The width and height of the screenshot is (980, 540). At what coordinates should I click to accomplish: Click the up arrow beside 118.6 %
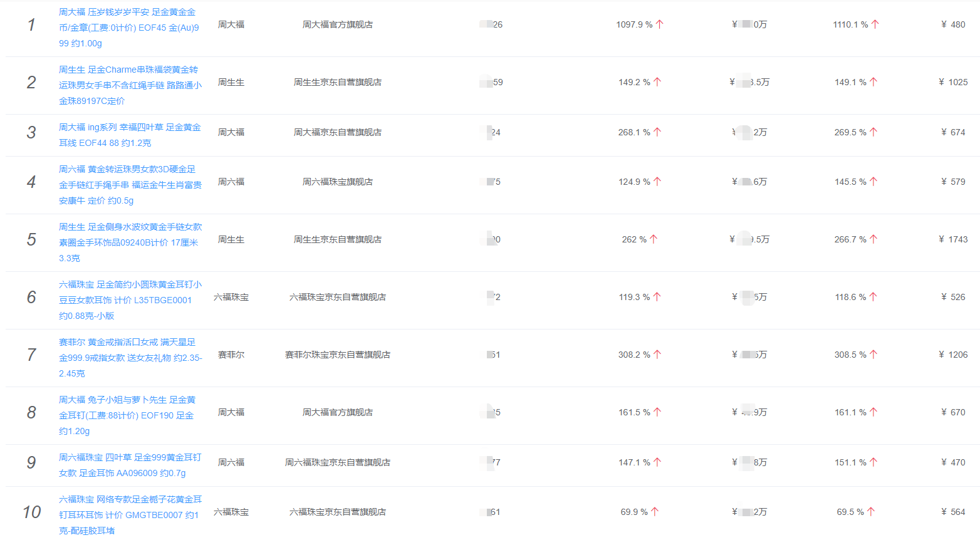[873, 297]
